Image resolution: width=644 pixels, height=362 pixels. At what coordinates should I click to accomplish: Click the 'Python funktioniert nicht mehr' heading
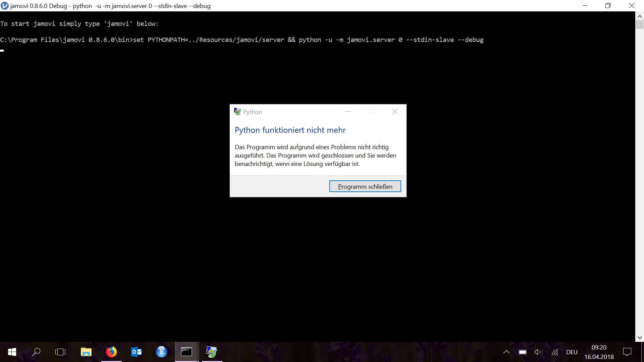pos(290,130)
